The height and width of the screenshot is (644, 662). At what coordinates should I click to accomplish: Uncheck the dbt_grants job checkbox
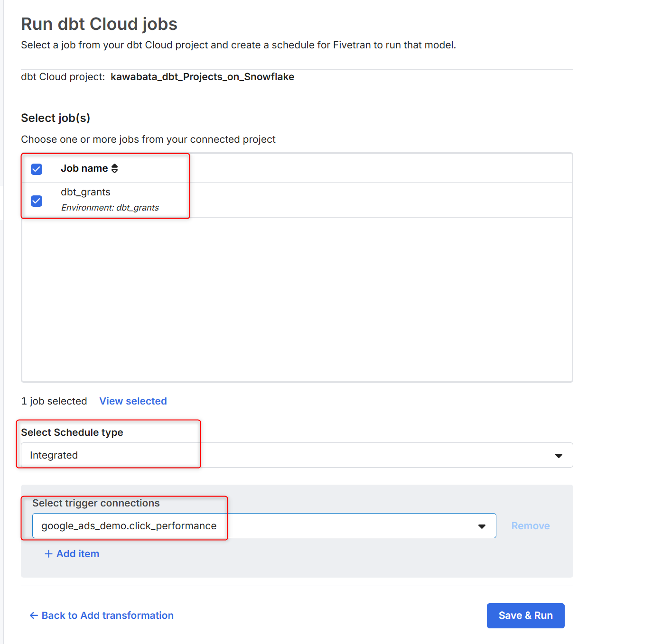[x=37, y=201]
